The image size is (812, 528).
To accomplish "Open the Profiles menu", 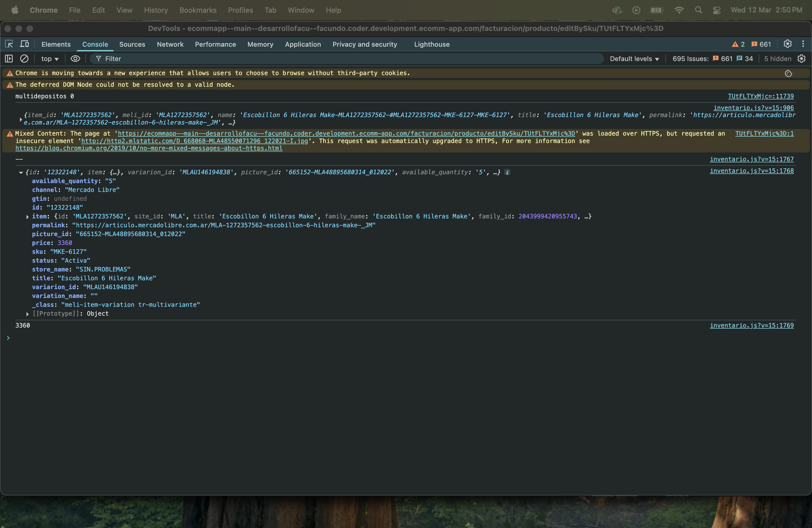I will point(241,10).
